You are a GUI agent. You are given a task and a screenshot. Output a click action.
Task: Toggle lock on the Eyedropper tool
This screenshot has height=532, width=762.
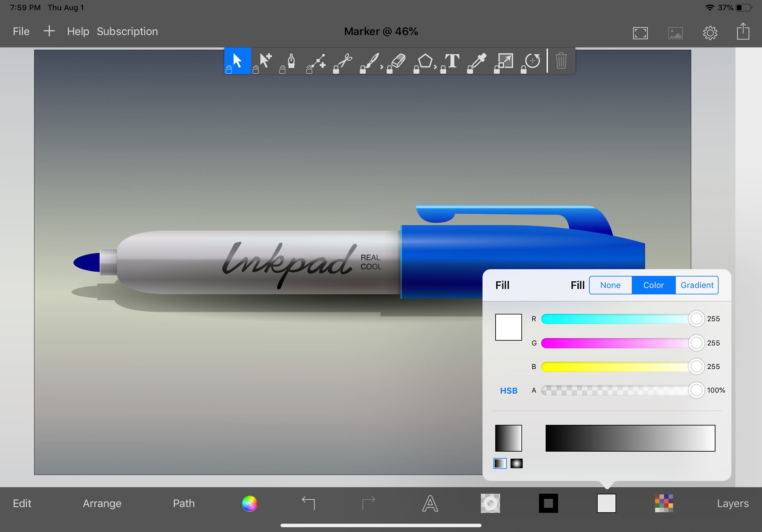[470, 70]
